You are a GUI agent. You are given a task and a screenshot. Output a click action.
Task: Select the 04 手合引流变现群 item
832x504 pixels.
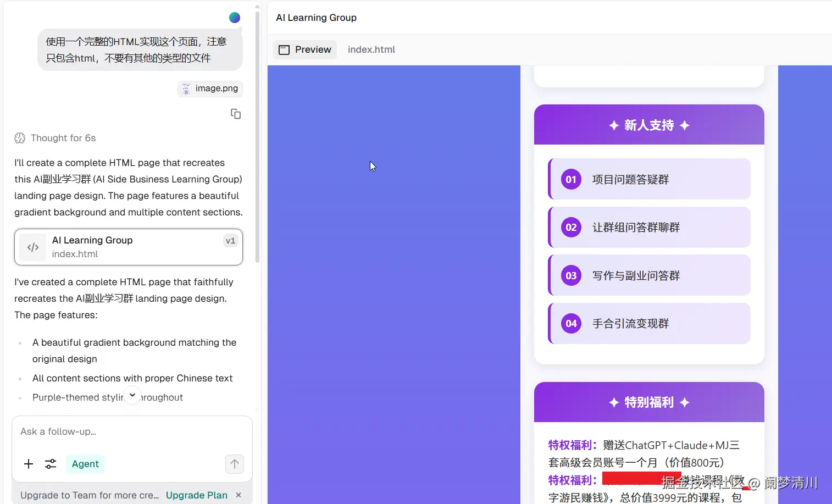coord(649,323)
